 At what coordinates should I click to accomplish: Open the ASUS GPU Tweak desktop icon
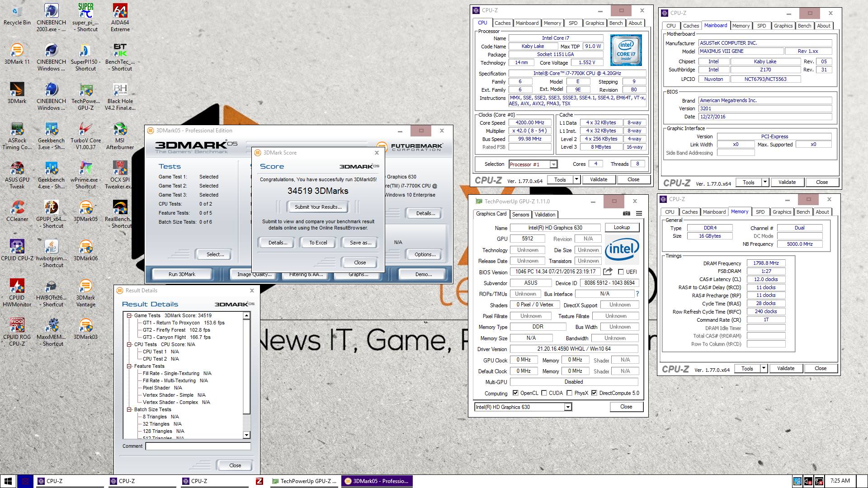(17, 174)
